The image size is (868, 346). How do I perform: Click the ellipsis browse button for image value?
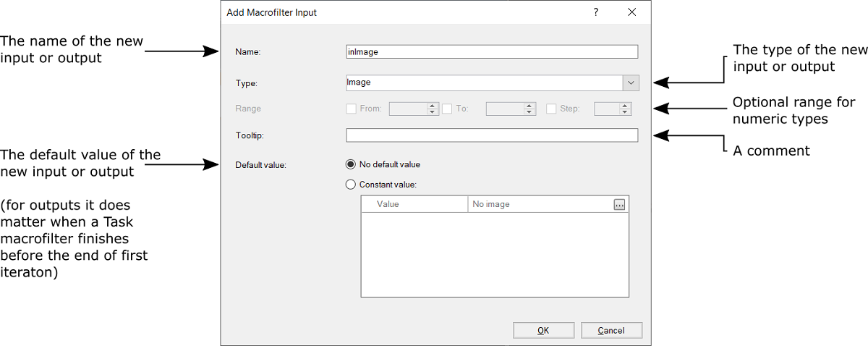619,205
